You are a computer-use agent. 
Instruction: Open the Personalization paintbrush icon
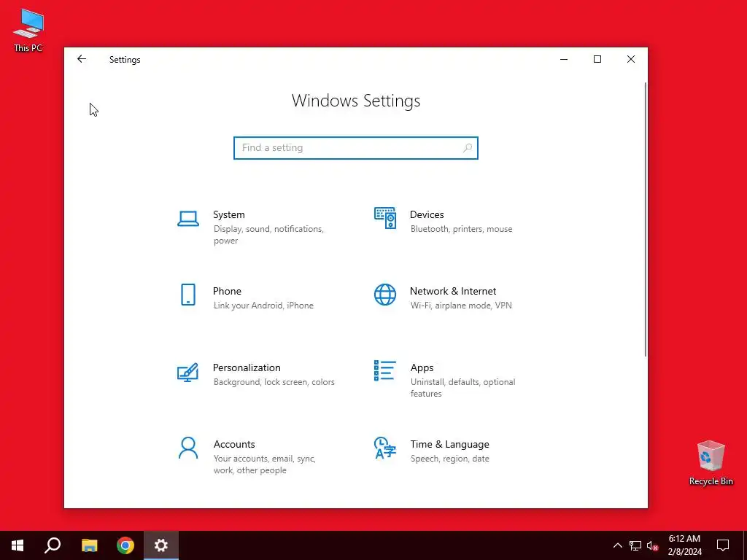click(x=187, y=373)
